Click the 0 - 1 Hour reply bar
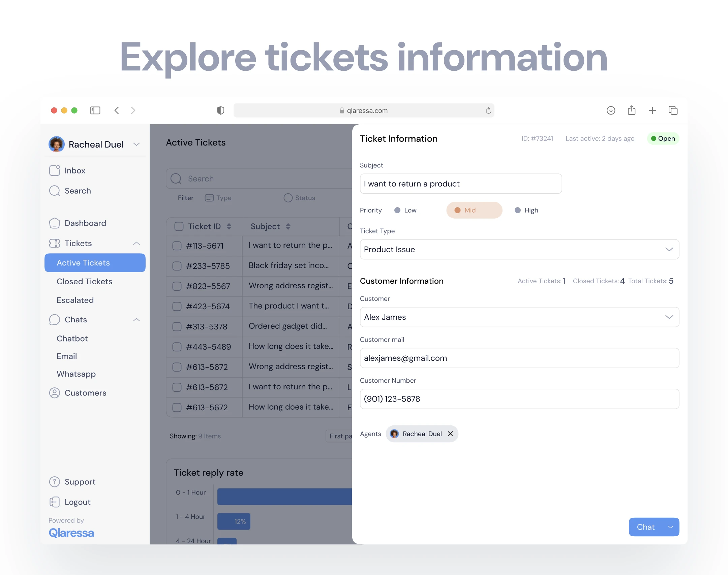The height and width of the screenshot is (575, 728). point(284,497)
